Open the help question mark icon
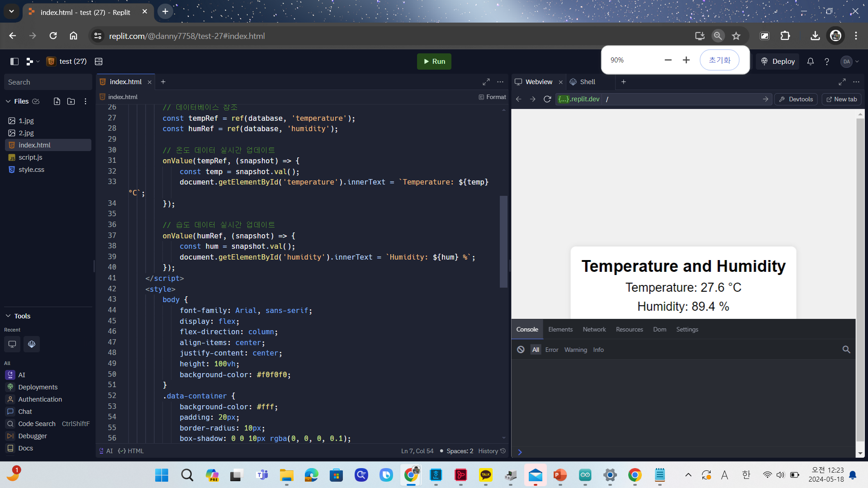The image size is (868, 488). [826, 62]
